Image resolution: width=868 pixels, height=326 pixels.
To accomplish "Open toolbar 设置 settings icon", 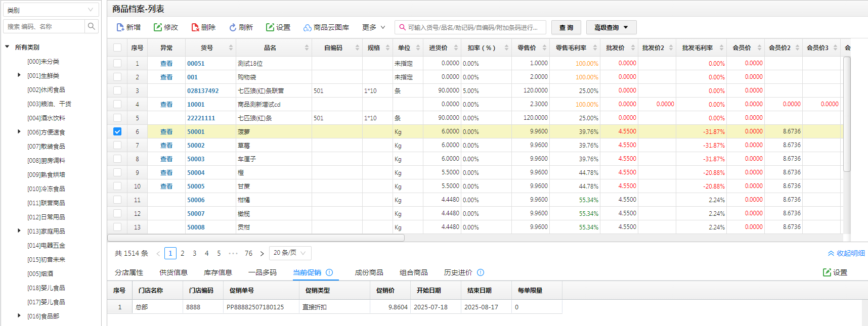I will pos(270,27).
